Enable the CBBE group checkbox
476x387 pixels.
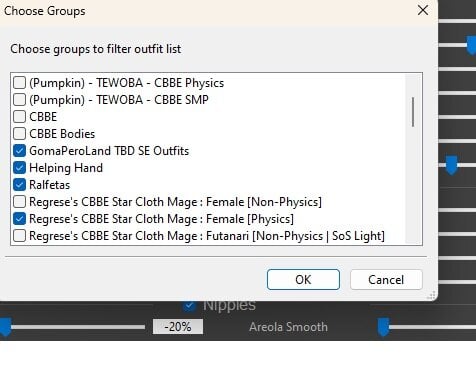[19, 116]
